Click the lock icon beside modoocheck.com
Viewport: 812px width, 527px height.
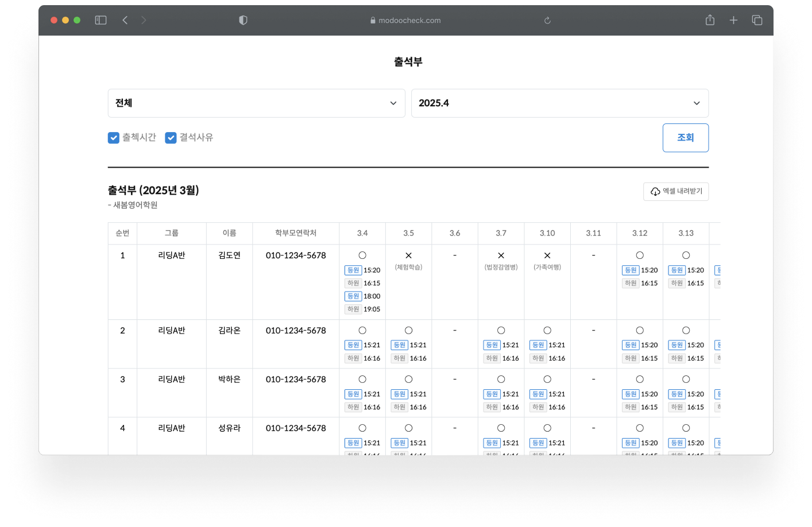[373, 21]
